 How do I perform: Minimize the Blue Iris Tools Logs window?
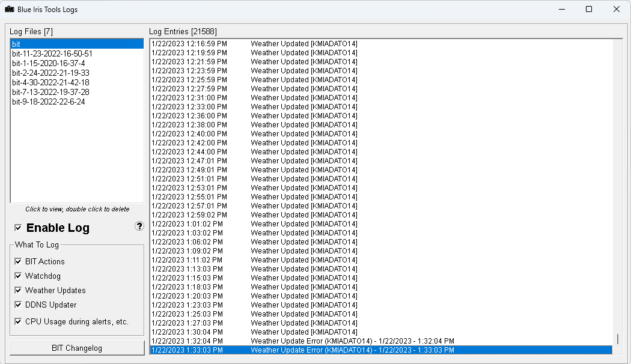(562, 9)
